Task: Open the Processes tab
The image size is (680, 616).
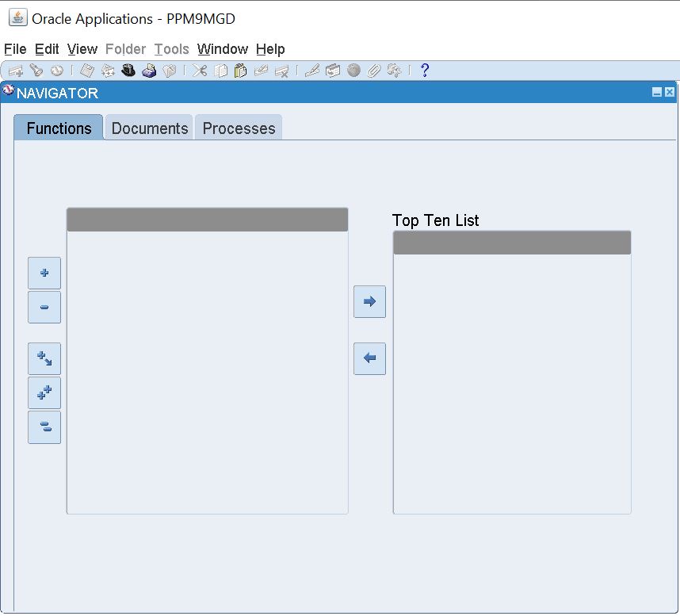Action: coord(239,128)
